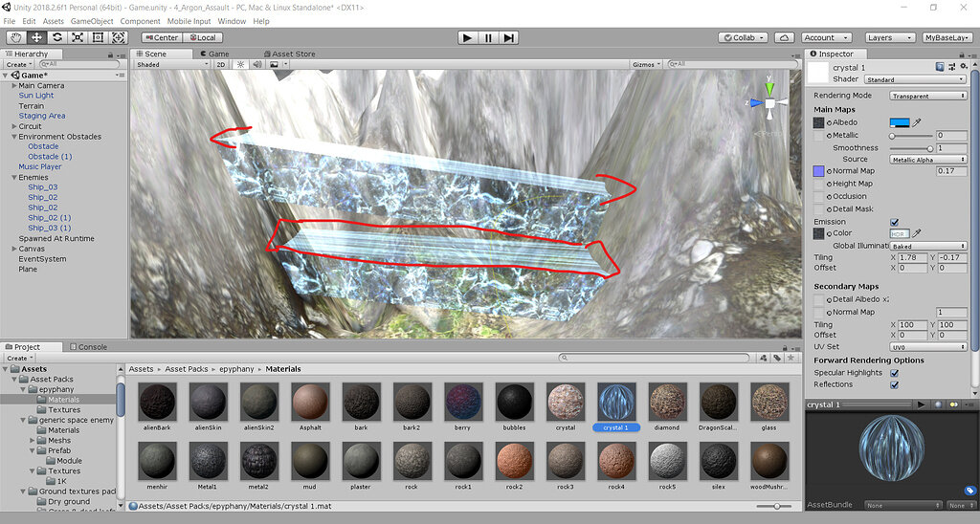Open material help book icon
Image resolution: width=980 pixels, height=524 pixels.
pos(940,67)
